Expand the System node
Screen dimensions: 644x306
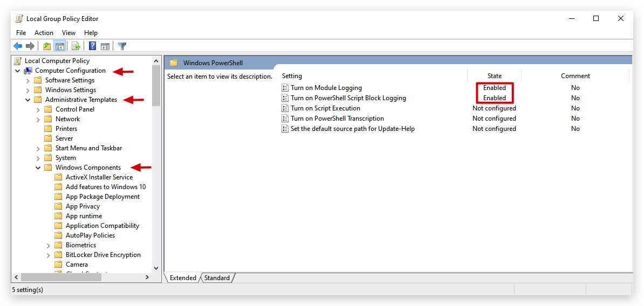(x=38, y=158)
